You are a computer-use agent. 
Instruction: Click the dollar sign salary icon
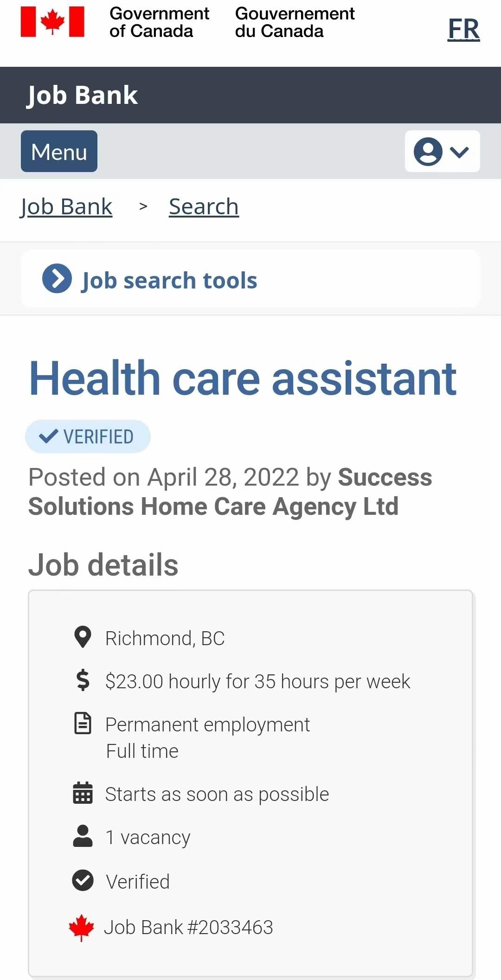tap(83, 680)
